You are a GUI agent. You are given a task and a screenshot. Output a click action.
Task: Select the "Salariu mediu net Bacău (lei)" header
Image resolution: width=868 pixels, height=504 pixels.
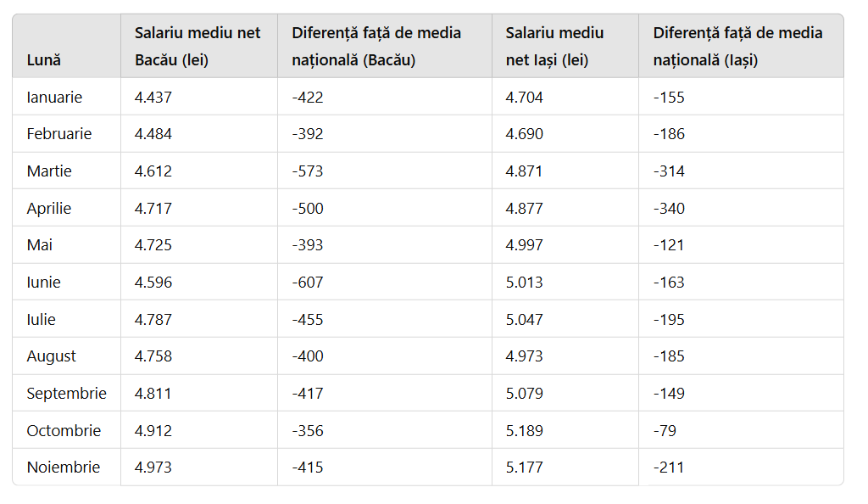point(198,47)
